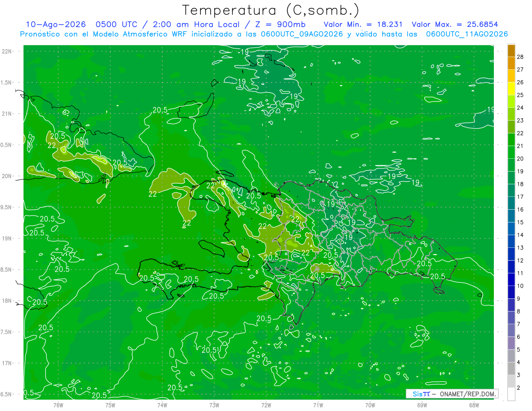
Task: Click the '2' value at the scale bottom
Action: [x=519, y=388]
